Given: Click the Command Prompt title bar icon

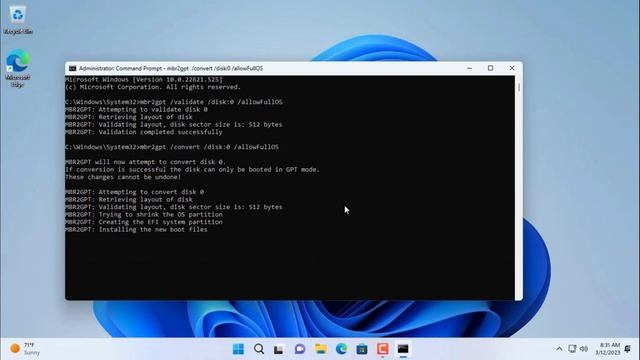Looking at the screenshot, I should tap(72, 68).
